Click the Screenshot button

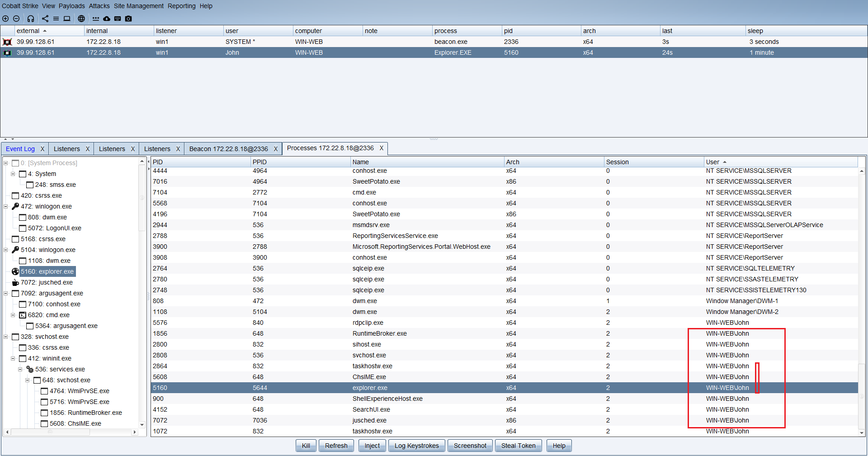click(x=470, y=446)
